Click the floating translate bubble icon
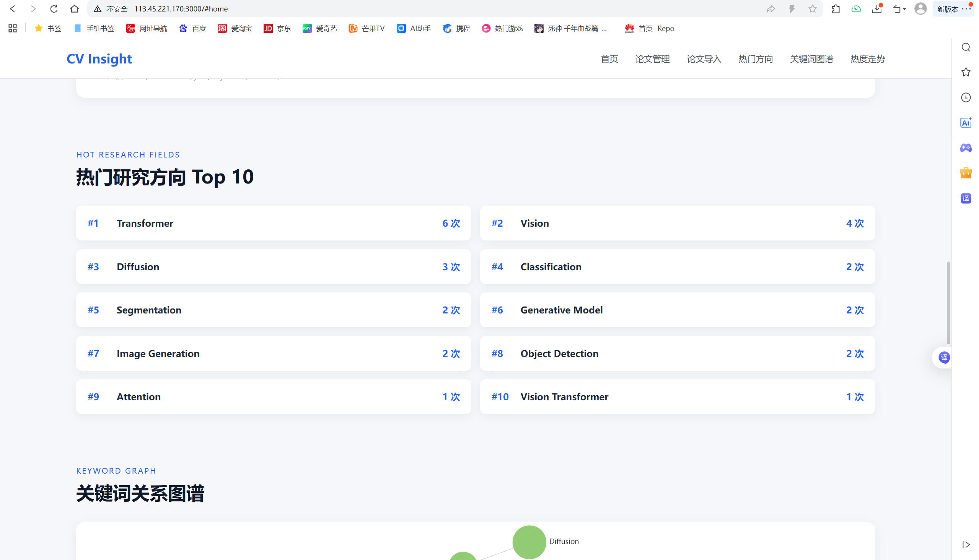Image resolution: width=979 pixels, height=560 pixels. coord(944,357)
